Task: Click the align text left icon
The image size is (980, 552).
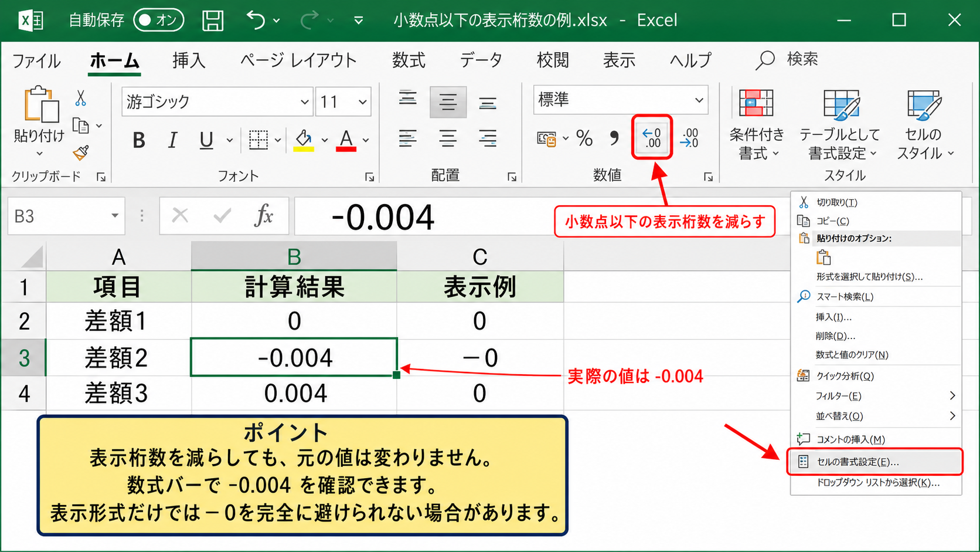Action: [x=408, y=139]
